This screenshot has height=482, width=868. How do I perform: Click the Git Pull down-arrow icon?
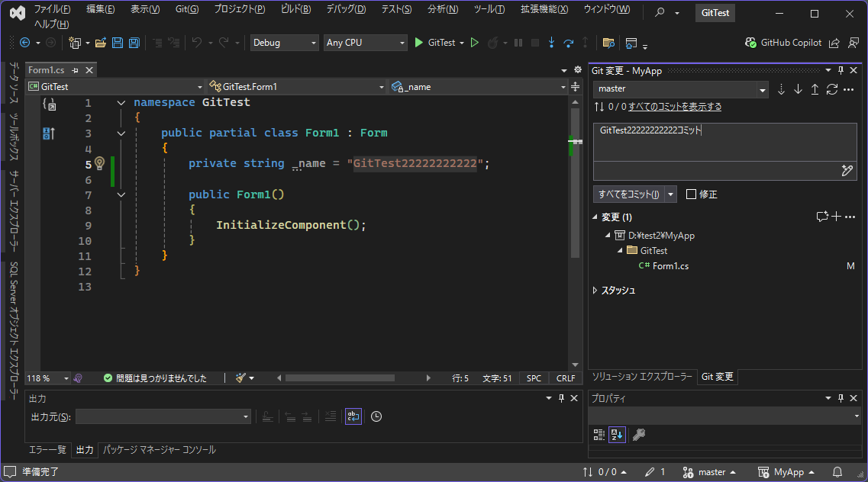798,89
